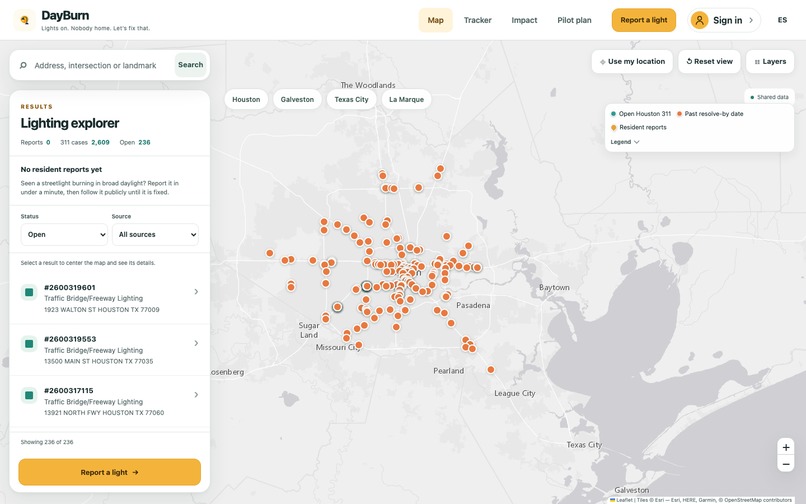Click the Shared data badge
Image resolution: width=806 pixels, height=504 pixels.
point(769,97)
